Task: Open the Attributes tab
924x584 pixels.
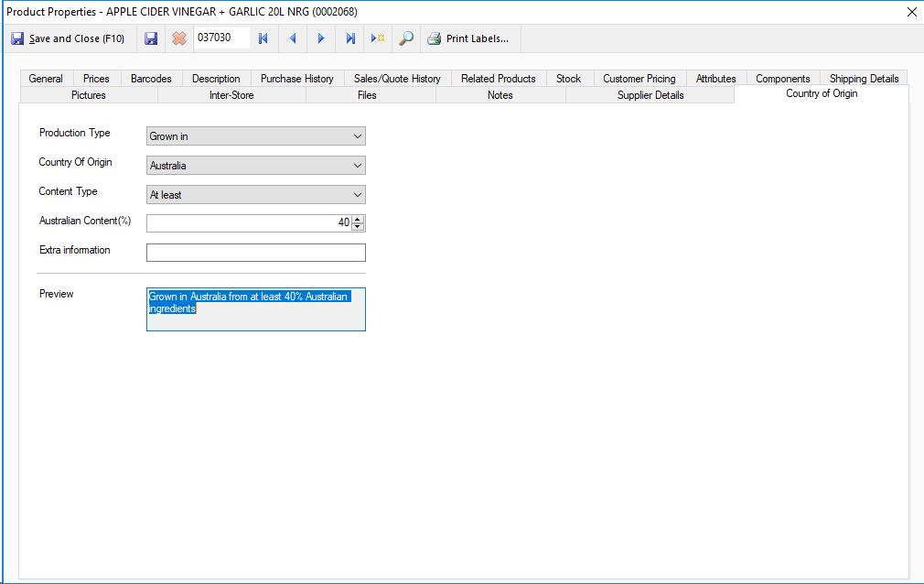Action: [716, 79]
